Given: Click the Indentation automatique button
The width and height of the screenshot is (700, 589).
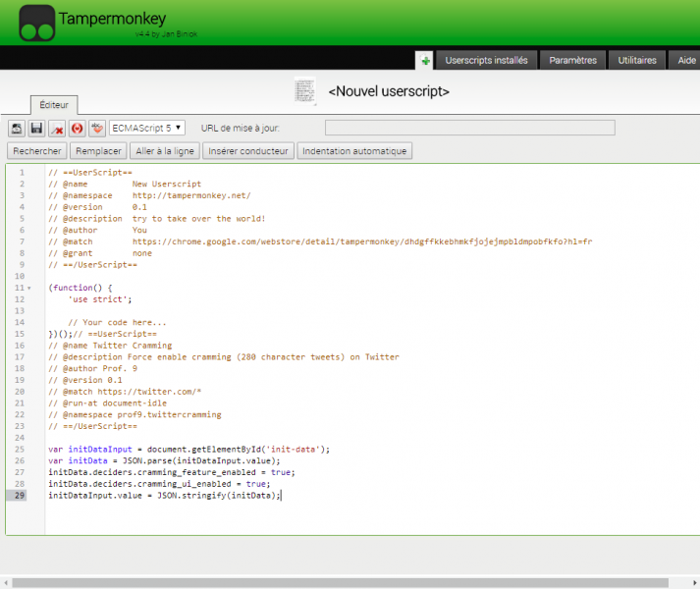Looking at the screenshot, I should pyautogui.click(x=354, y=151).
